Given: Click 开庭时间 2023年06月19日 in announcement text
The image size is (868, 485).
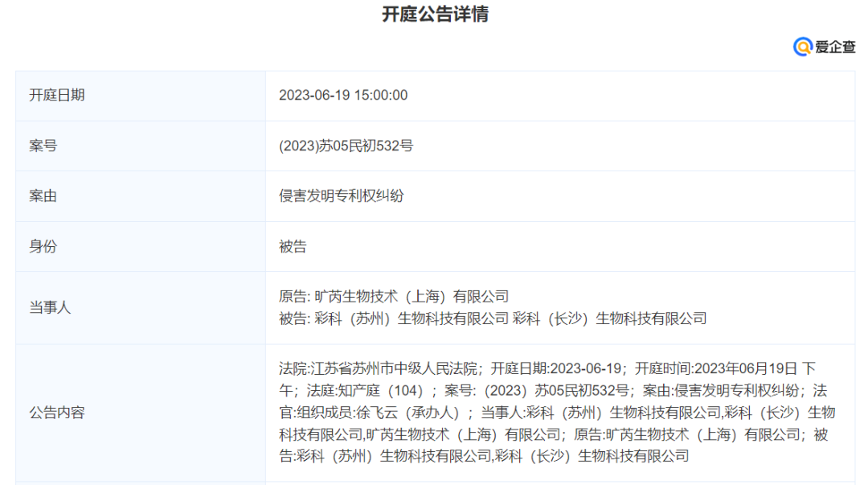Looking at the screenshot, I should pos(745,369).
